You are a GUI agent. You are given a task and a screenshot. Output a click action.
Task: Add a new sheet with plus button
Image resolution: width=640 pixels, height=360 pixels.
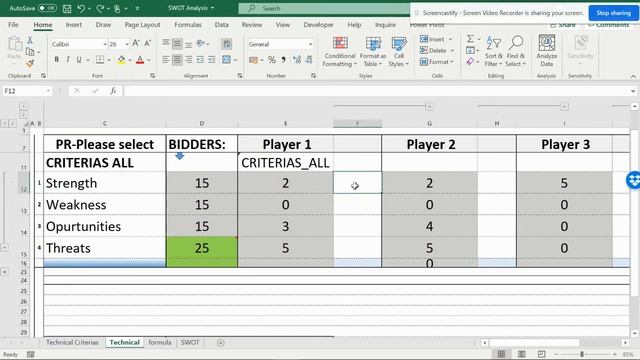tap(220, 343)
